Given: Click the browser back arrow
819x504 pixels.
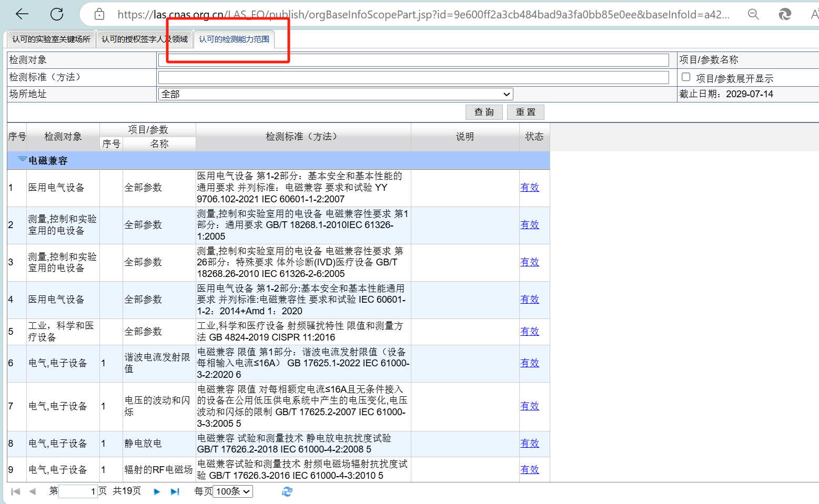Looking at the screenshot, I should (x=22, y=14).
